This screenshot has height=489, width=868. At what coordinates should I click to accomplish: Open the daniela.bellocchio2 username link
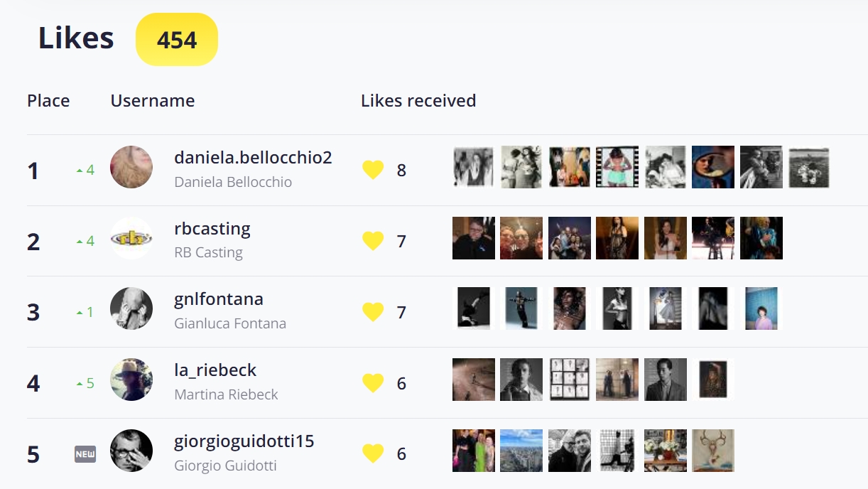click(253, 158)
